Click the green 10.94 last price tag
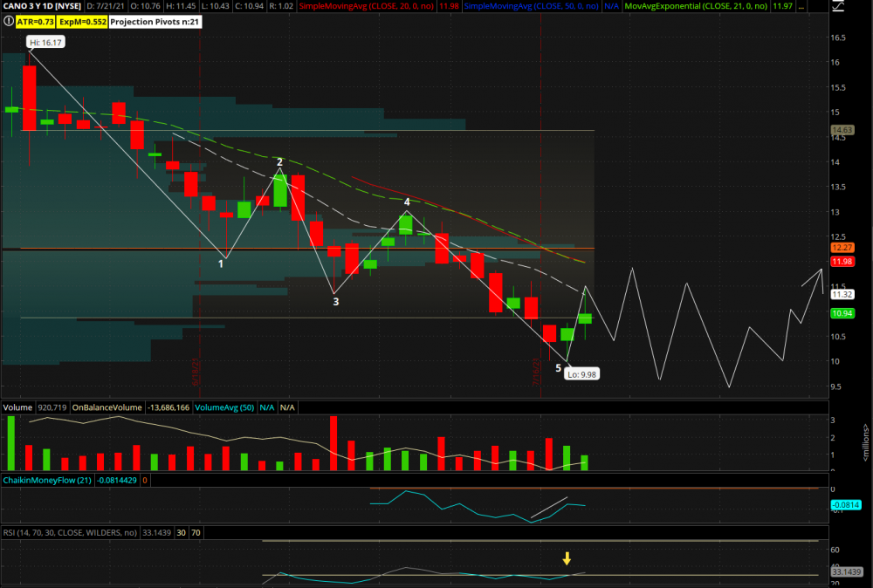Screen dimensions: 873x588 click(842, 313)
